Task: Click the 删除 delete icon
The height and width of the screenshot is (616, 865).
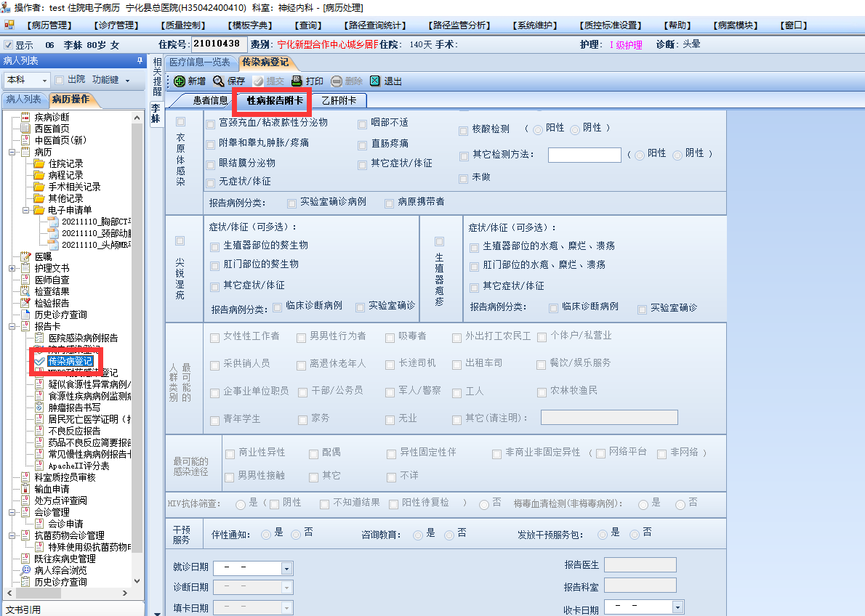Action: pos(337,81)
